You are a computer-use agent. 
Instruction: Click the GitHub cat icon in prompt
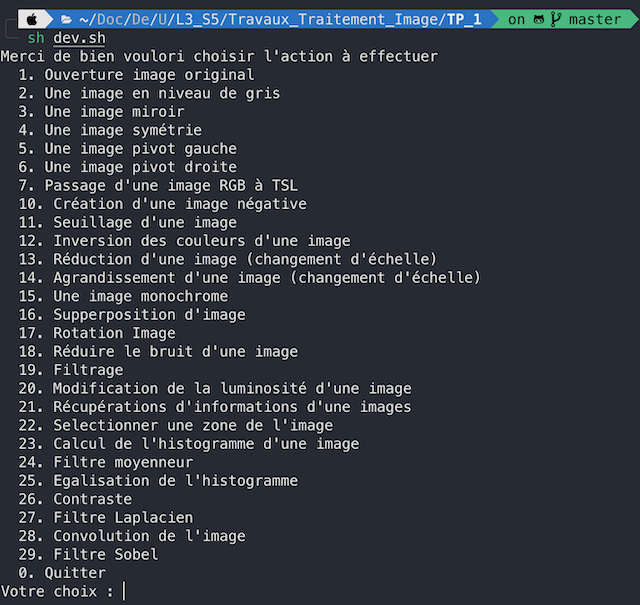coord(541,19)
